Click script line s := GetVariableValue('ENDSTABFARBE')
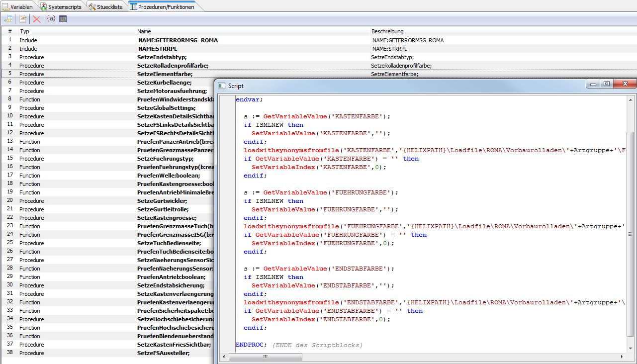 click(319, 269)
